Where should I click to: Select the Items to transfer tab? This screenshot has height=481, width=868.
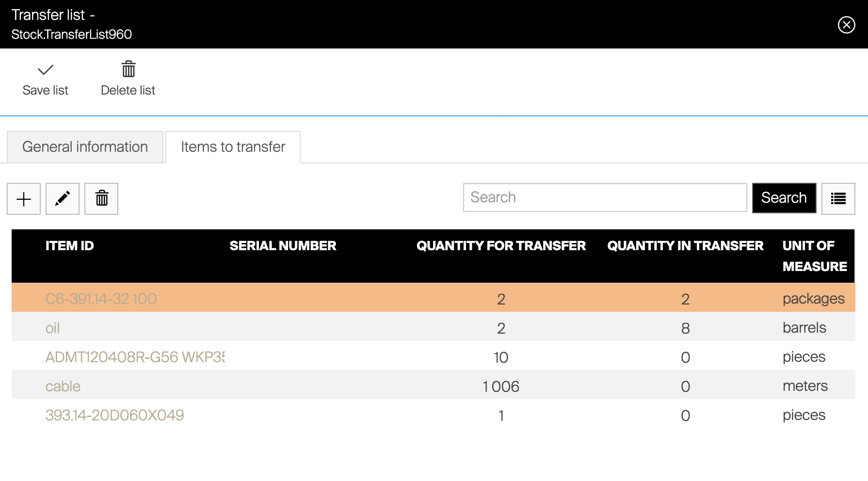coord(233,147)
